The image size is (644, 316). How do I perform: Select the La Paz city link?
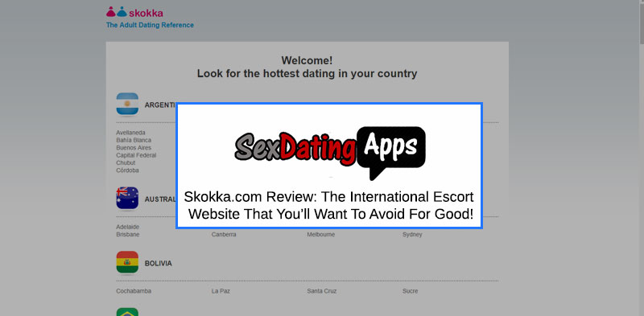221,291
